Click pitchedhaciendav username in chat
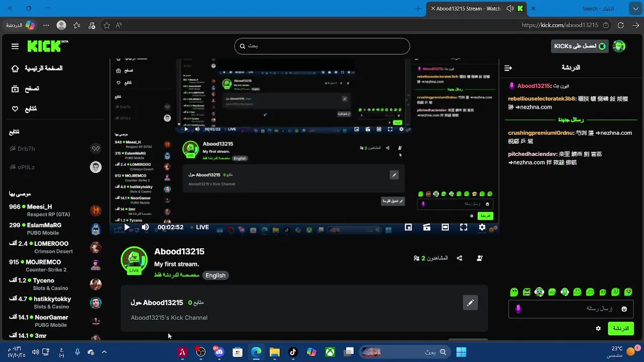 click(532, 154)
